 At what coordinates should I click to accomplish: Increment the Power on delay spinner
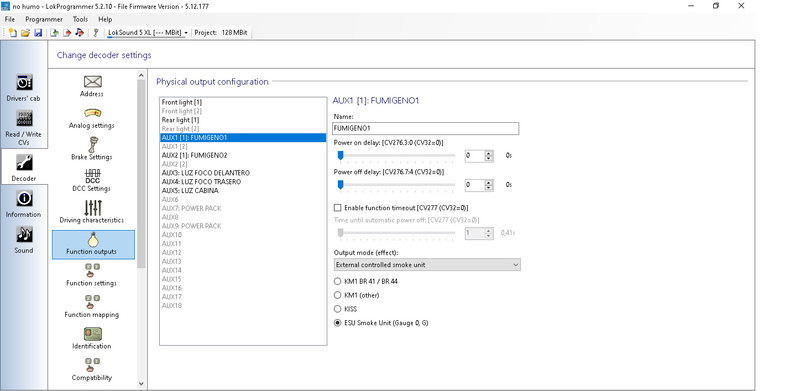click(x=489, y=153)
